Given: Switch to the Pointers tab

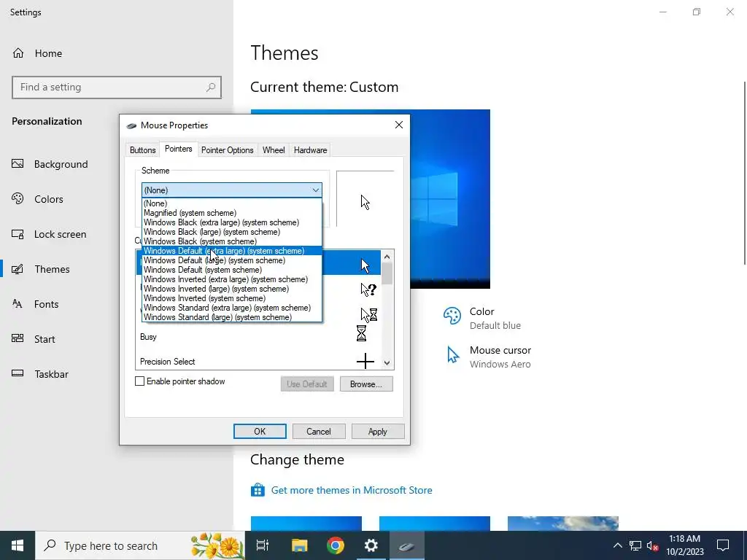Looking at the screenshot, I should (x=178, y=149).
